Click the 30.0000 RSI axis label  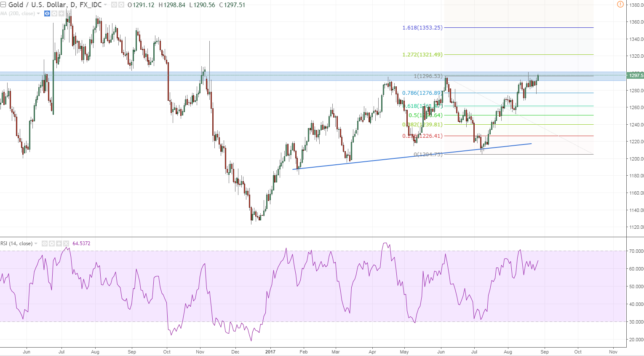click(636, 322)
